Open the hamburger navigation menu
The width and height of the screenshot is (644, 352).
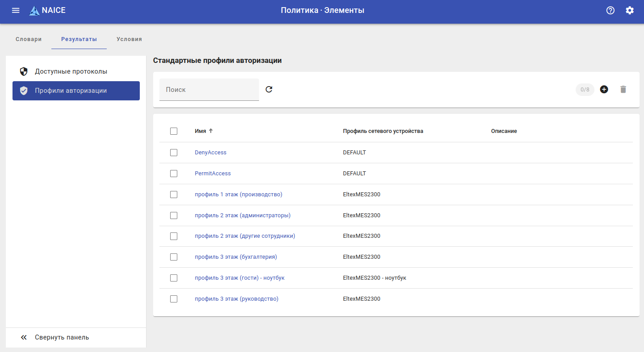(16, 10)
